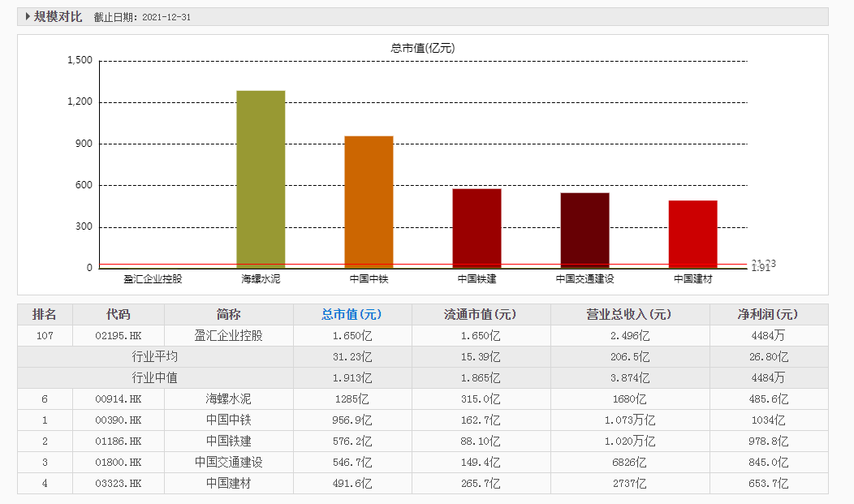Select the 中国交通建设 dark red bar
Screen dimensions: 854x504
click(585, 230)
